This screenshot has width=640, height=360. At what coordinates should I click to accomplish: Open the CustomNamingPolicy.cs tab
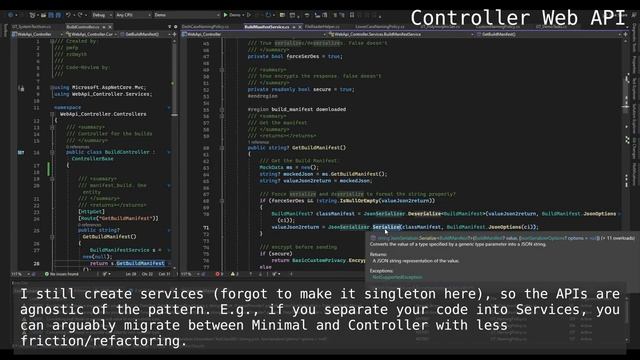point(498,27)
